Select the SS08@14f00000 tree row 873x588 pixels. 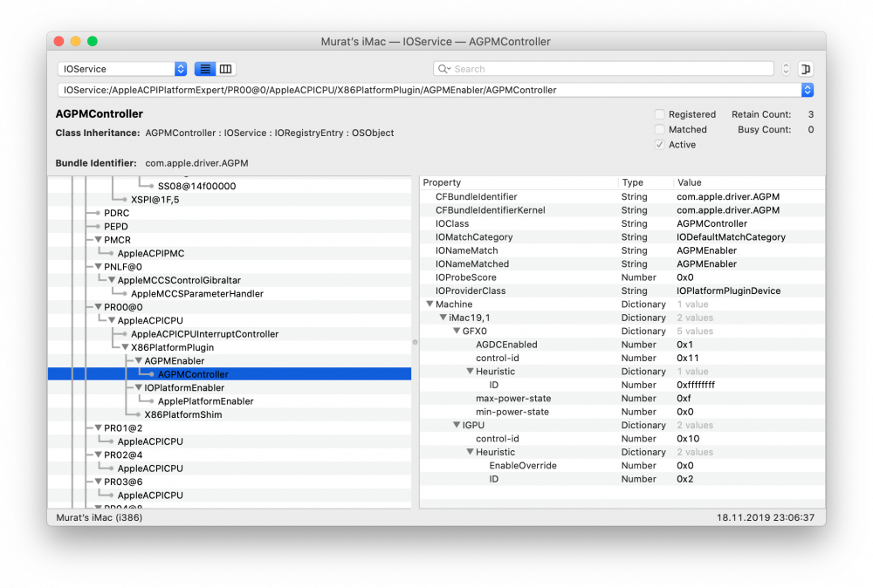point(230,187)
